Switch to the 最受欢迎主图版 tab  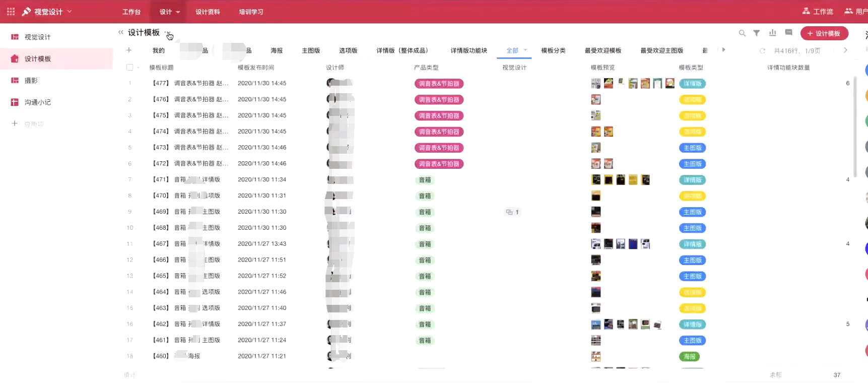point(661,50)
